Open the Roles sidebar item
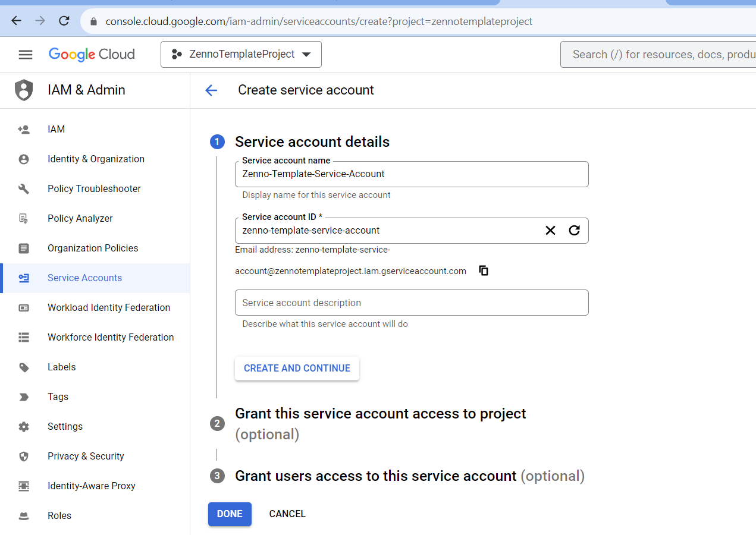The width and height of the screenshot is (756, 535). point(59,516)
